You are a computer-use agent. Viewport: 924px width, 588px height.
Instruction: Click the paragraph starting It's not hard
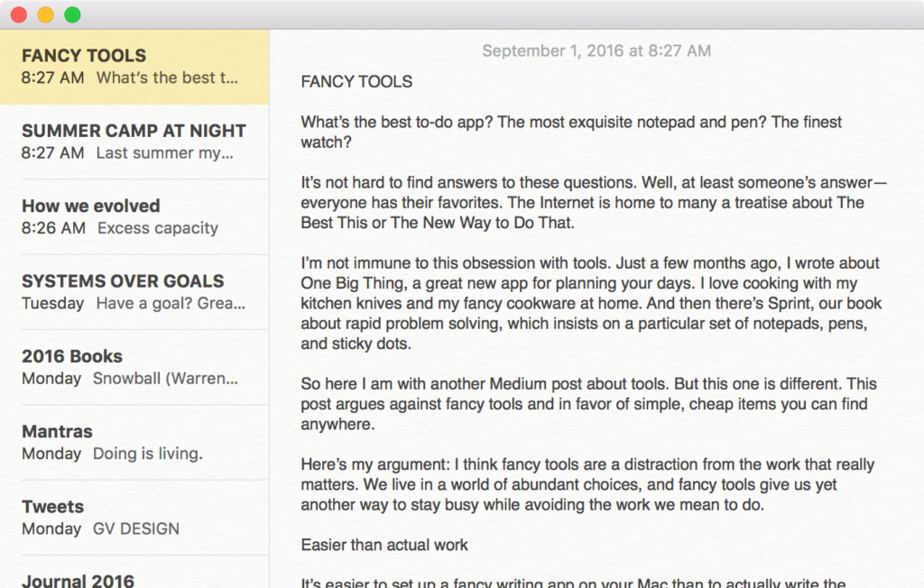593,202
